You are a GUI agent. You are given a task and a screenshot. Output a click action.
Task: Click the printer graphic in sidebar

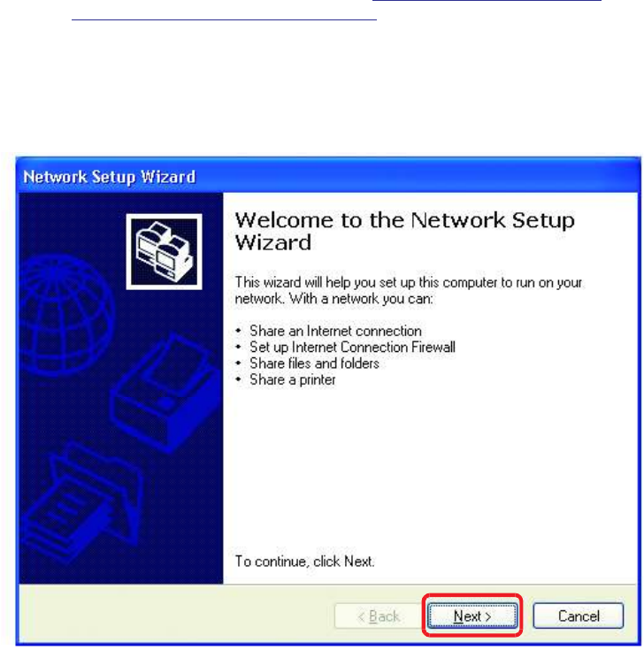tap(166, 393)
